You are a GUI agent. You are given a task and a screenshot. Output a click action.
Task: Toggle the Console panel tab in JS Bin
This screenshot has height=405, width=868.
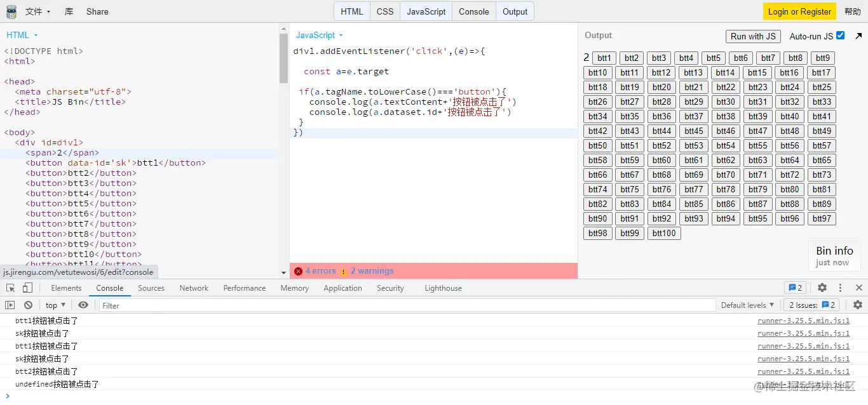click(474, 11)
